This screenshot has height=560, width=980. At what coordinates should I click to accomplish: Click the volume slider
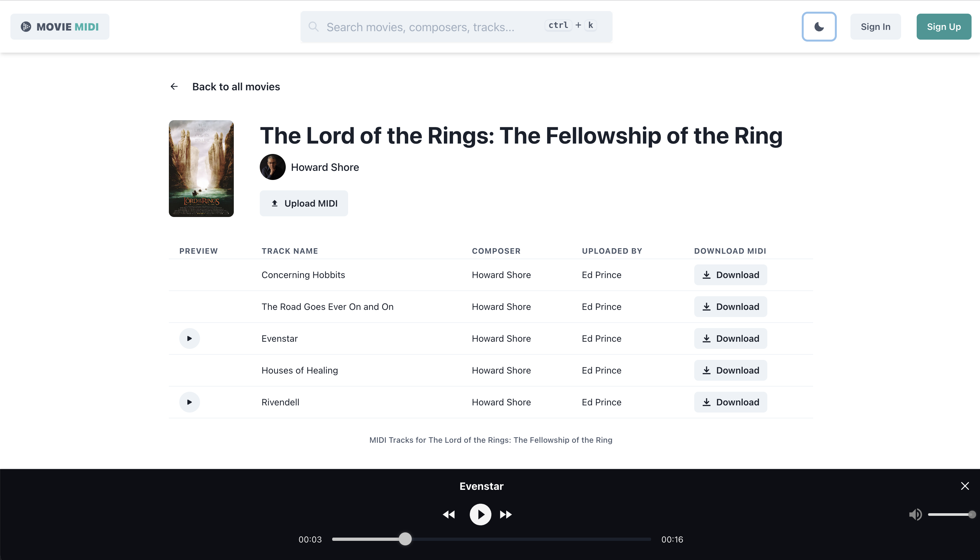tap(949, 514)
